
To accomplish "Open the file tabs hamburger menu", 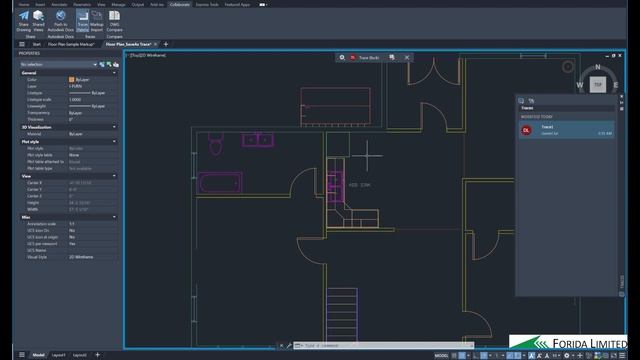I will click(22, 44).
